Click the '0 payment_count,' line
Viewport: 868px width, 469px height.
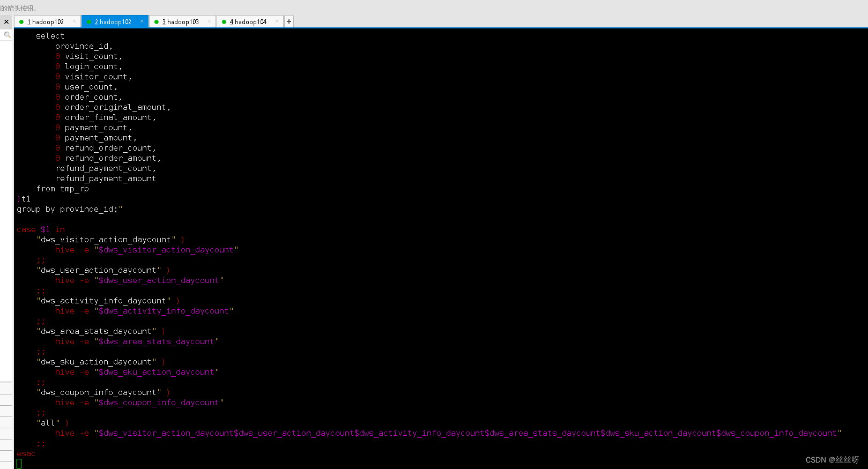tap(93, 128)
